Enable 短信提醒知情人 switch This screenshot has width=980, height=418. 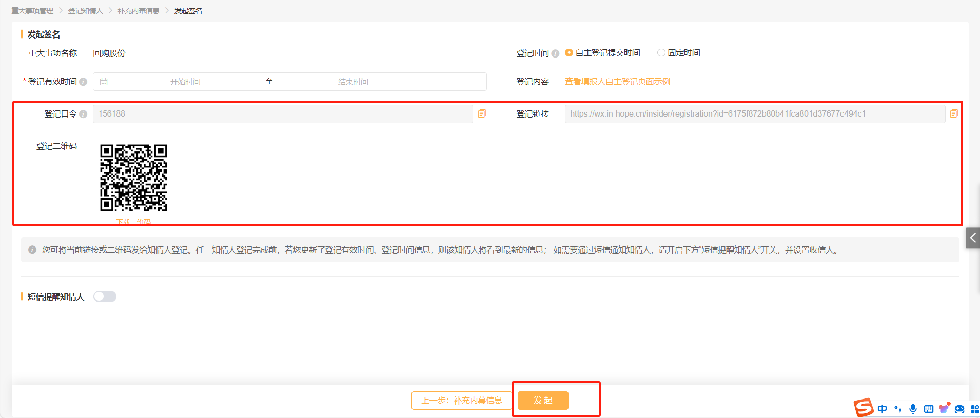coord(105,297)
